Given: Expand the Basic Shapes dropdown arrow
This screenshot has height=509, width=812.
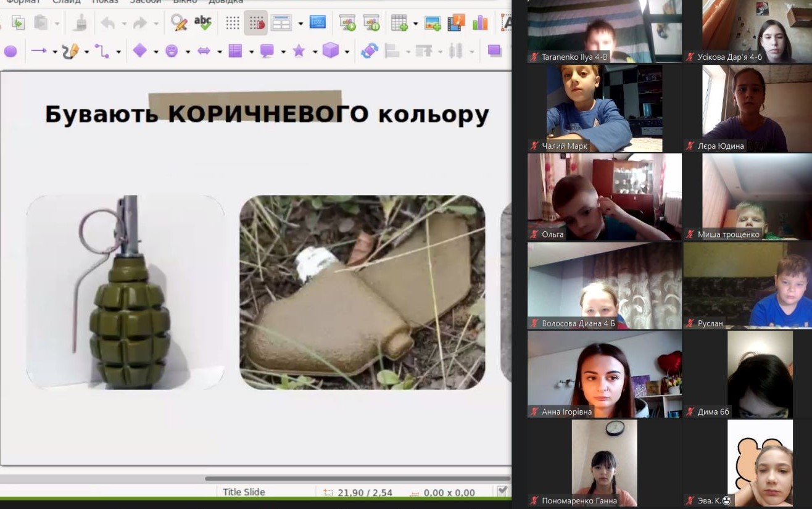Looking at the screenshot, I should click(x=156, y=52).
